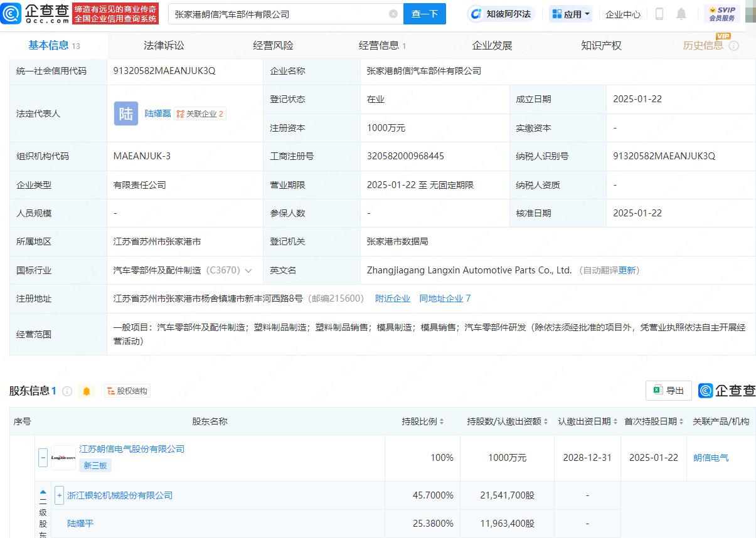756x538 pixels.
Task: Collapse the 江苏朗信电气 shareholder row
Action: tap(43, 458)
